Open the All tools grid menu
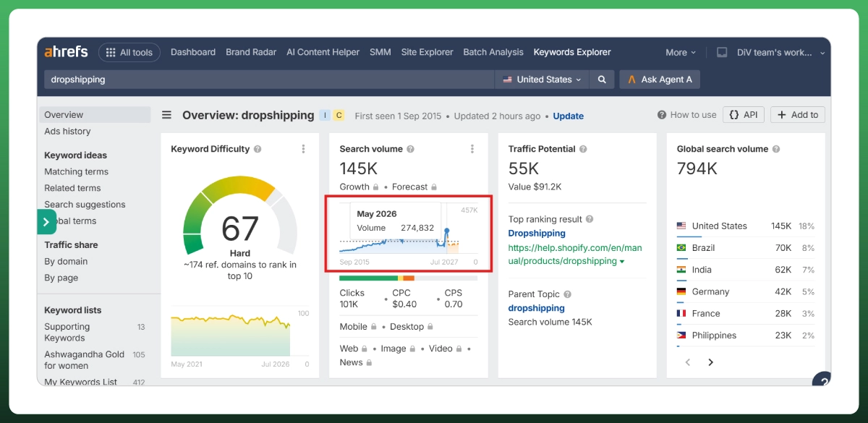 click(129, 52)
